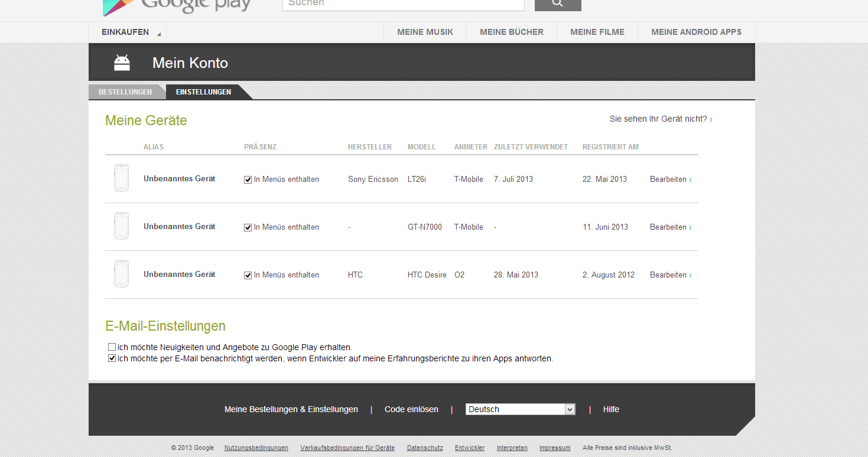Click the '28. Mai 2013' last-used date

click(x=516, y=275)
